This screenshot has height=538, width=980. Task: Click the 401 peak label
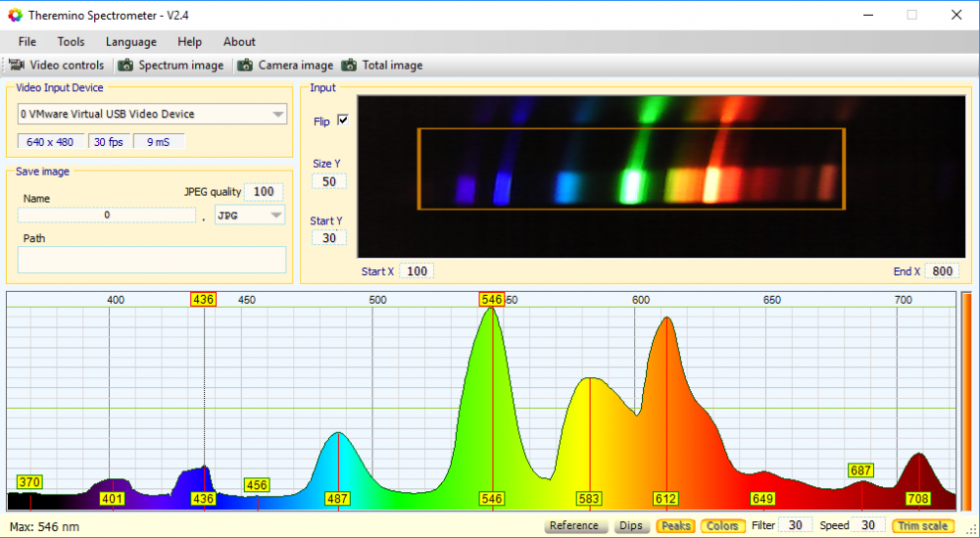[113, 499]
